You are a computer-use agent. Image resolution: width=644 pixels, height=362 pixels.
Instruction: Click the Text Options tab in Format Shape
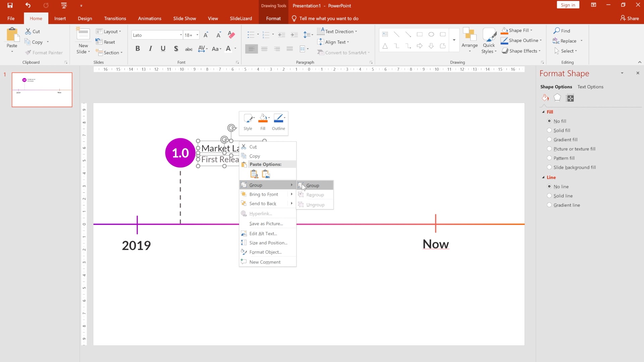point(590,86)
